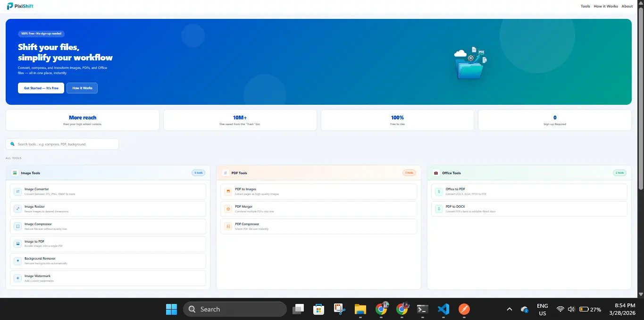Click the 6 tools badge in Image Tools
Screen dimensions: 644x320
click(x=198, y=173)
